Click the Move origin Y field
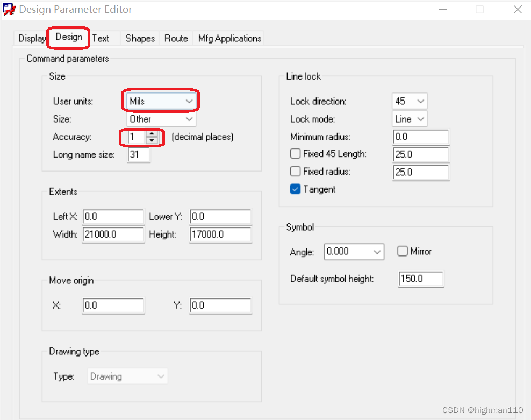Screen dimensions: 531x420 pos(220,305)
